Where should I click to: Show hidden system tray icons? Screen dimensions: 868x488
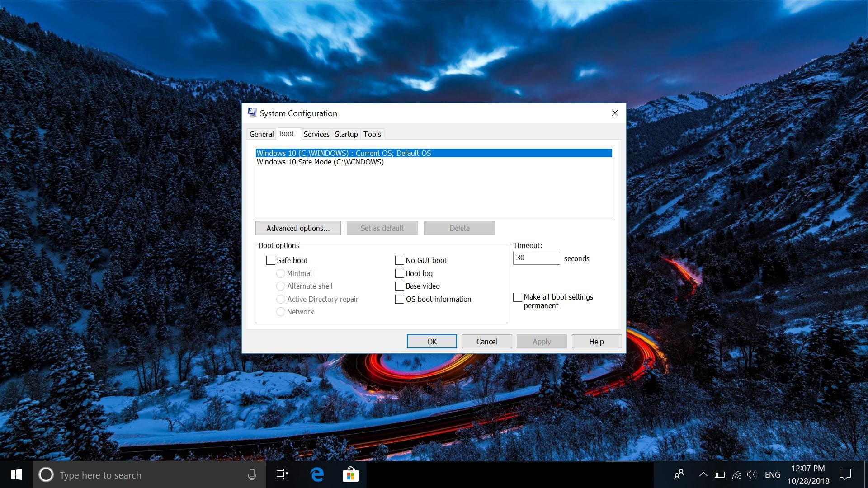(x=703, y=474)
